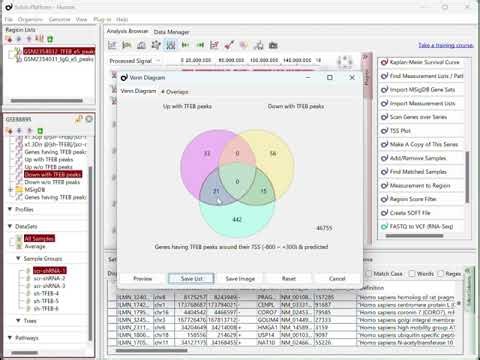Click the green right-arrow toolbar icon

pos(200,45)
